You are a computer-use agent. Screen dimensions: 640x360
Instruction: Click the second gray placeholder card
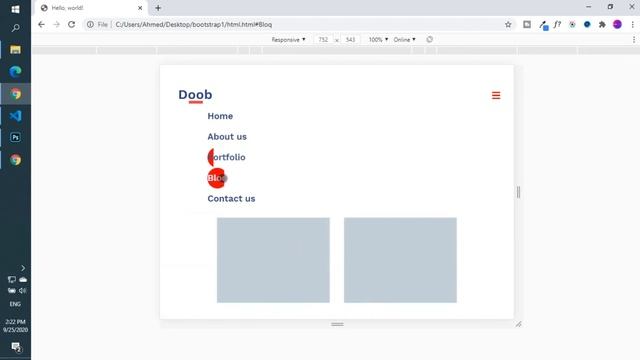coord(400,260)
